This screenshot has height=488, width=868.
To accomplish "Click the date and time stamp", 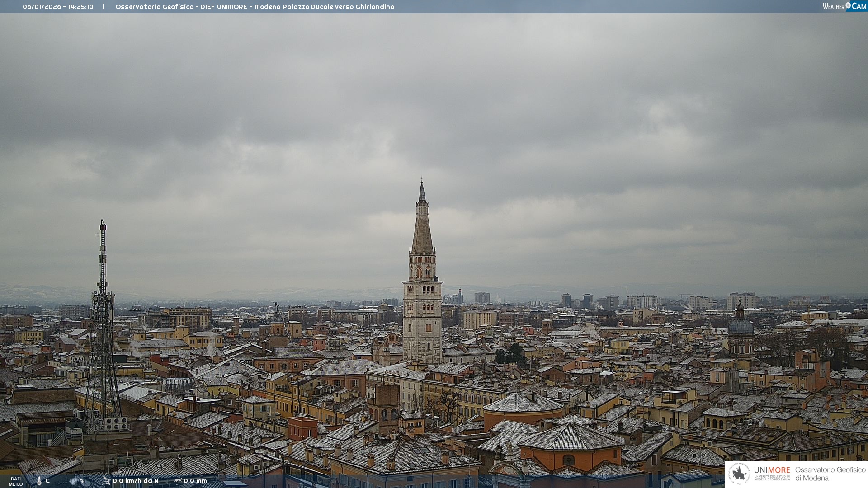I will [58, 7].
